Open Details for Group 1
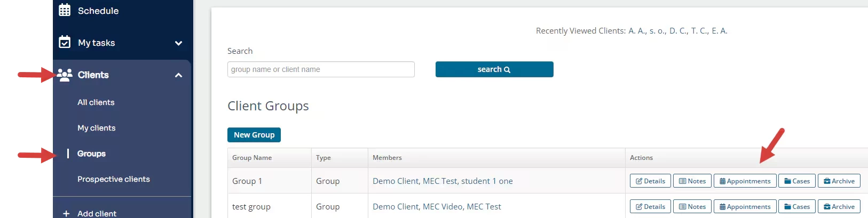Image resolution: width=868 pixels, height=218 pixels. click(650, 181)
